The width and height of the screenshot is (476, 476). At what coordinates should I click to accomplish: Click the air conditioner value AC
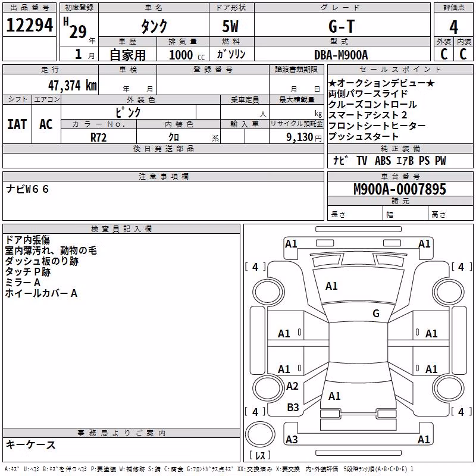coord(46,124)
